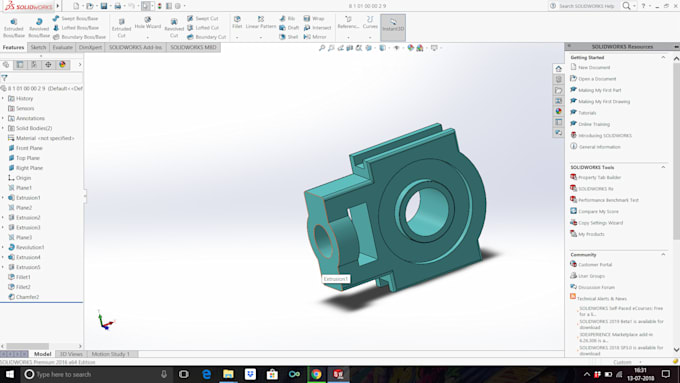
Task: Click the feature tree filter icon
Action: coord(4,78)
